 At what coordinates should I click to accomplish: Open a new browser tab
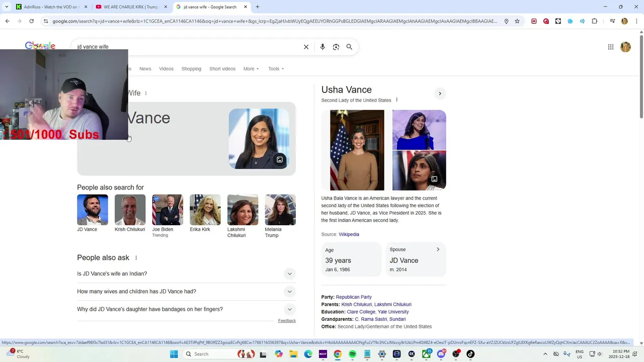click(258, 7)
